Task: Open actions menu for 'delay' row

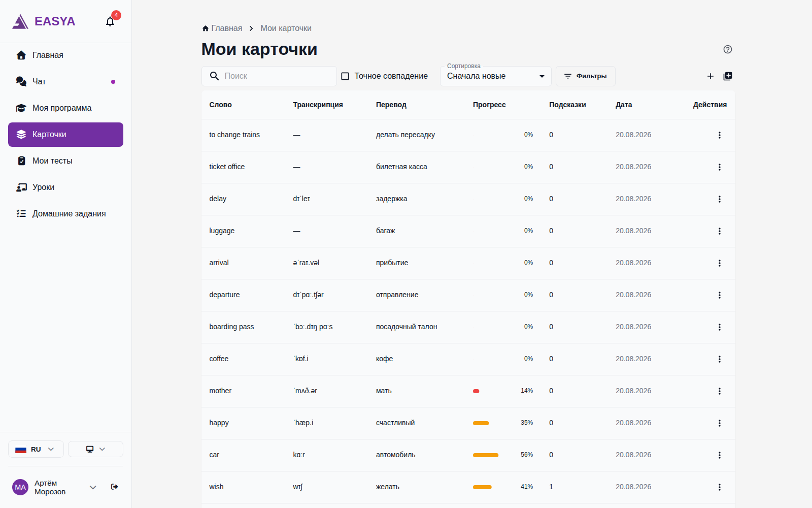Action: pyautogui.click(x=719, y=199)
